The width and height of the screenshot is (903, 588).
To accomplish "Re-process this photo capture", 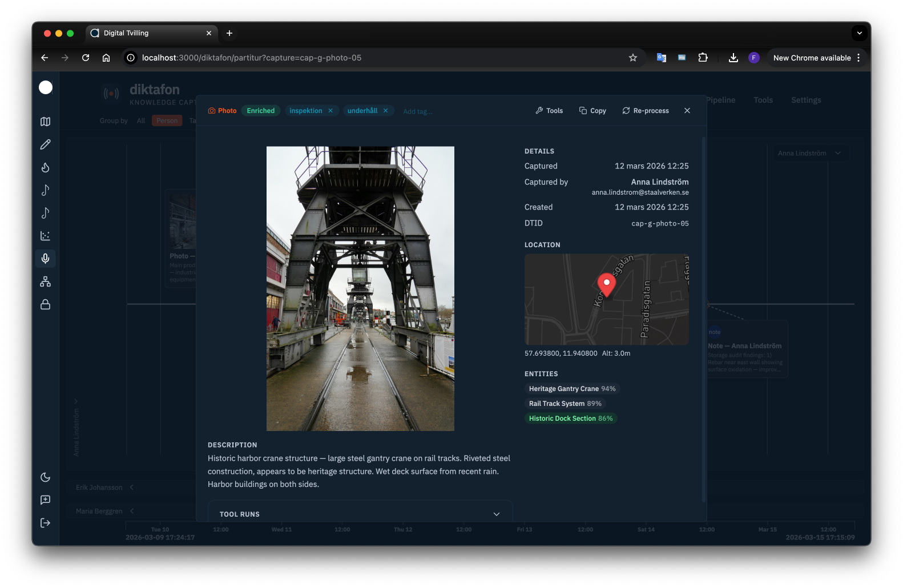I will pyautogui.click(x=646, y=111).
